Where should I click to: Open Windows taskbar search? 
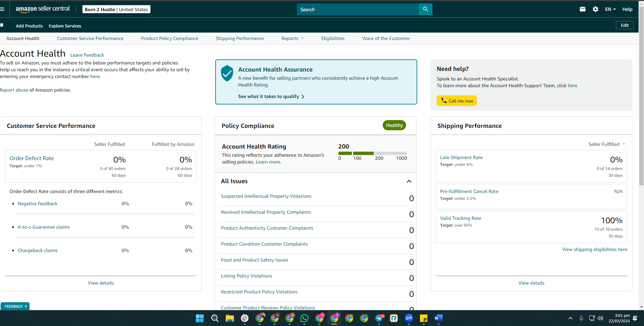(215, 318)
